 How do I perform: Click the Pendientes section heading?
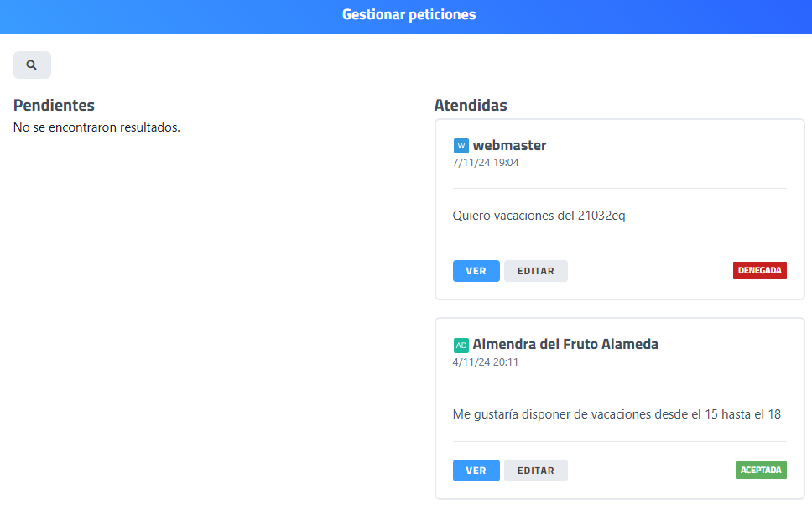pyautogui.click(x=54, y=105)
